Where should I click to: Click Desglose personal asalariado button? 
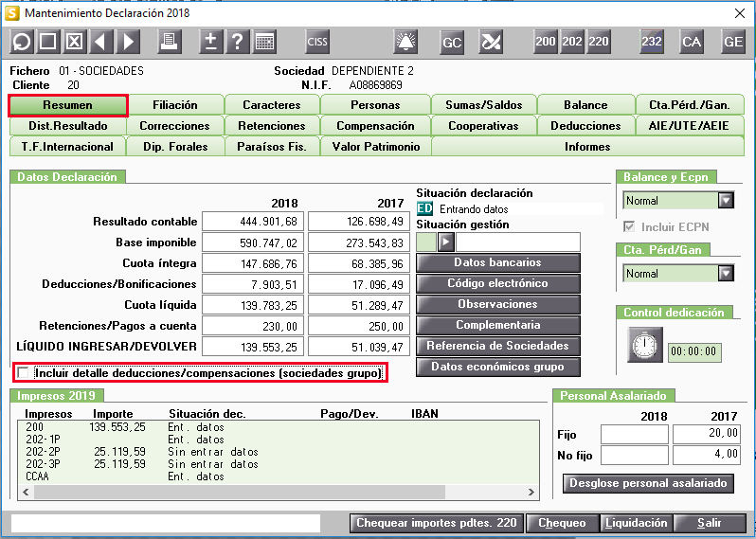click(x=649, y=483)
